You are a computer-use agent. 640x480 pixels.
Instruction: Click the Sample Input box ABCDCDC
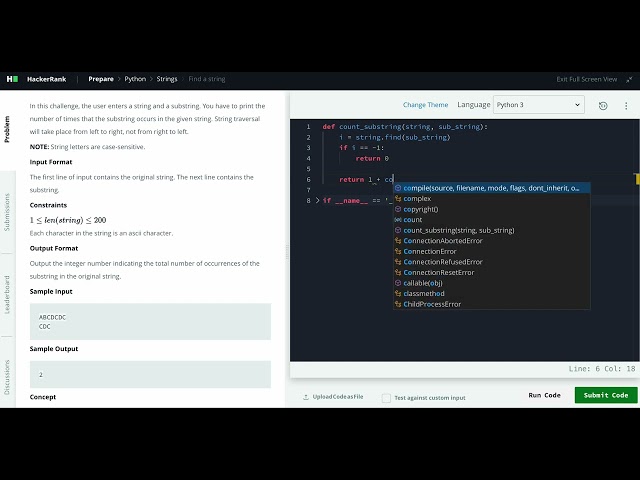[x=150, y=322]
